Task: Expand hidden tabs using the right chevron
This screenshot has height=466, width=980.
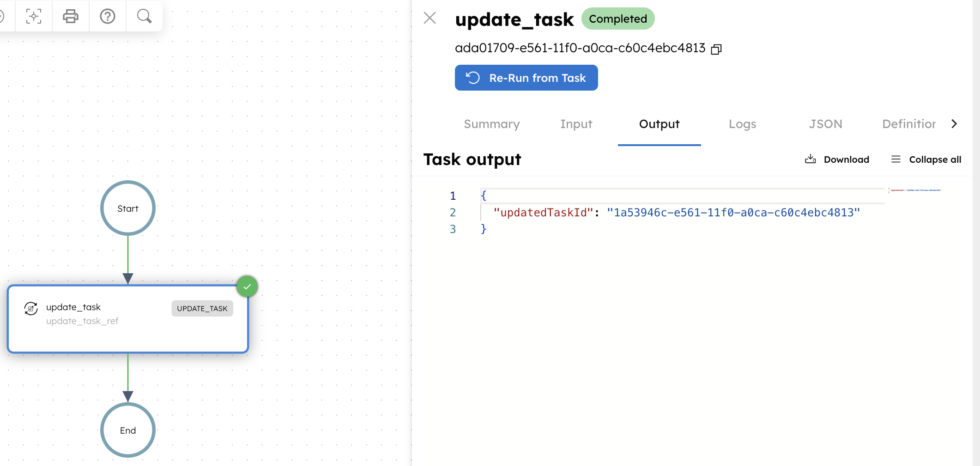Action: pos(954,123)
